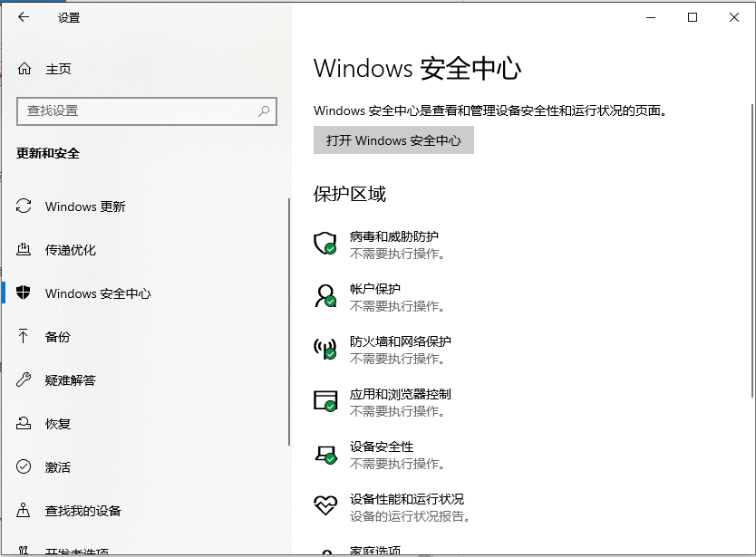Click the account protection (帐户保护) person icon

[325, 296]
